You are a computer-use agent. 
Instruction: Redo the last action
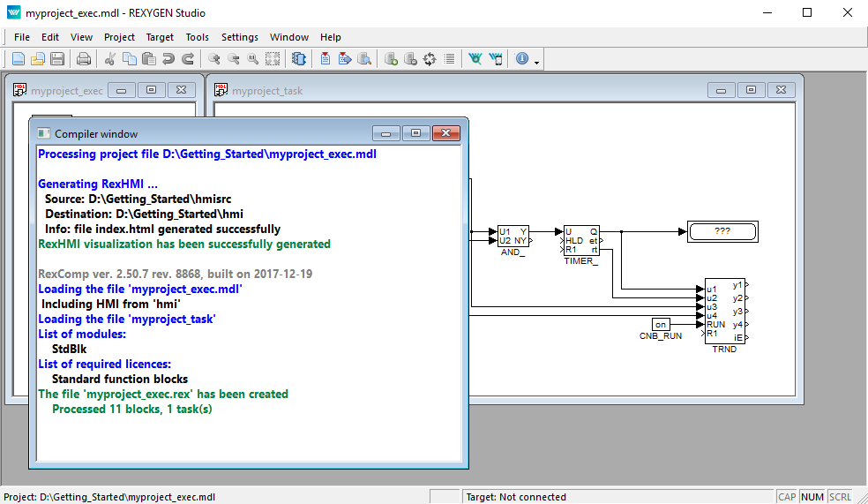[x=188, y=59]
